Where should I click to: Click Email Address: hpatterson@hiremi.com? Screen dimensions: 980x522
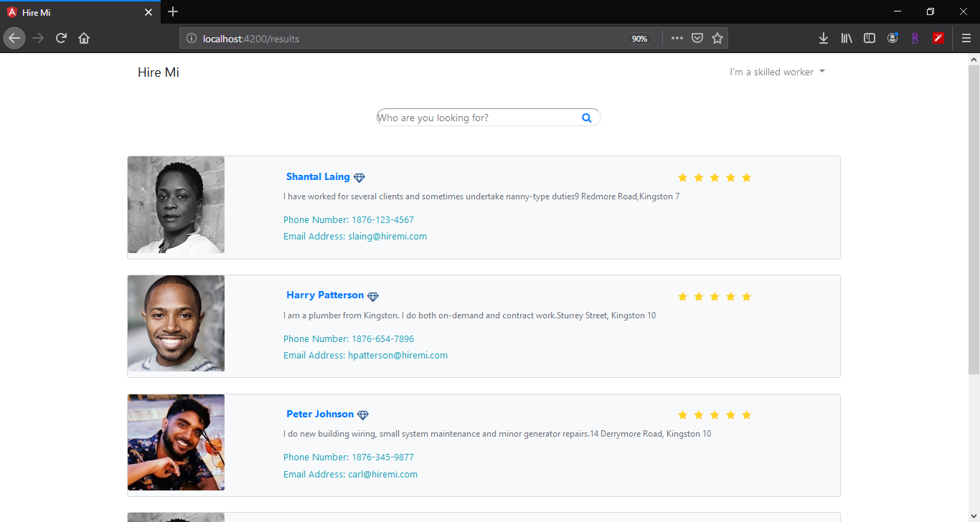tap(365, 356)
